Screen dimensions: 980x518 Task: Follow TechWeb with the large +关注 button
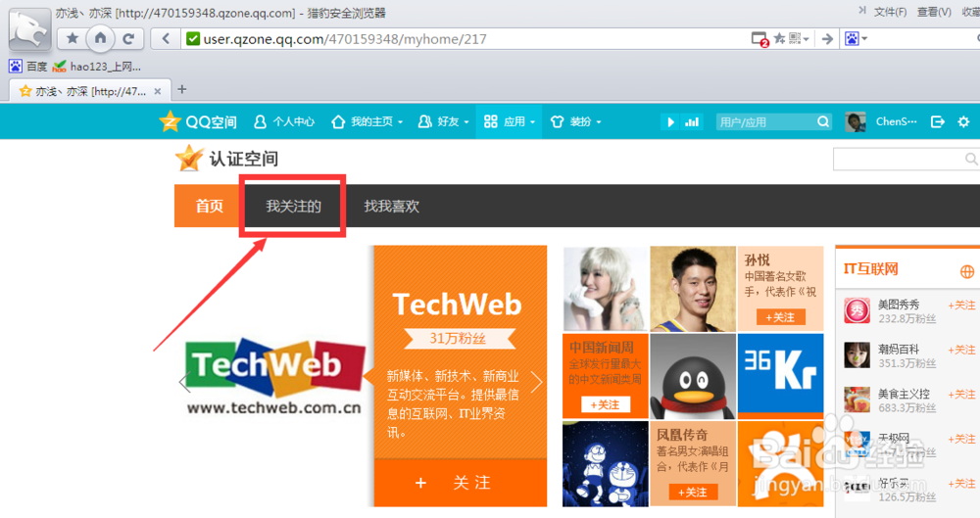tap(461, 483)
